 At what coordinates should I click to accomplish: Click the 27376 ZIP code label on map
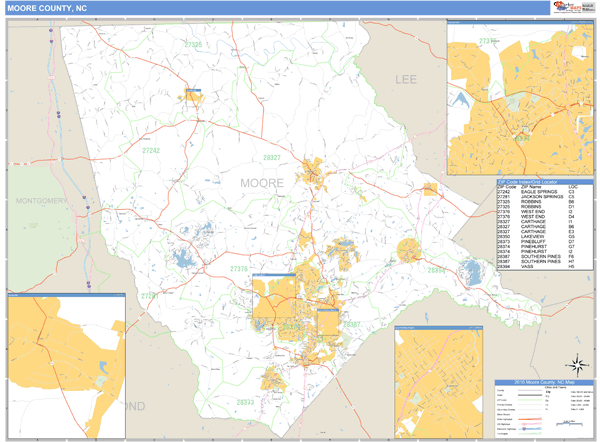[x=238, y=269]
